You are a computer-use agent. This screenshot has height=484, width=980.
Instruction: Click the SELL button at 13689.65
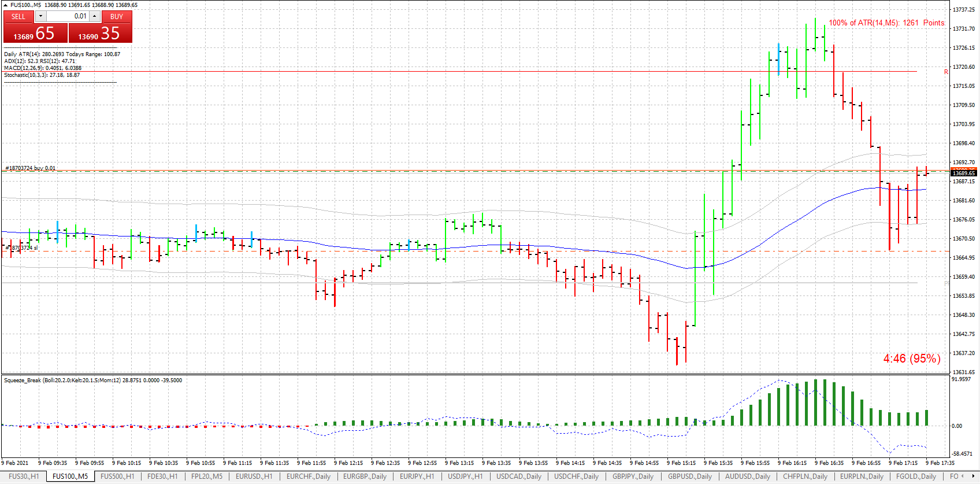pyautogui.click(x=35, y=33)
